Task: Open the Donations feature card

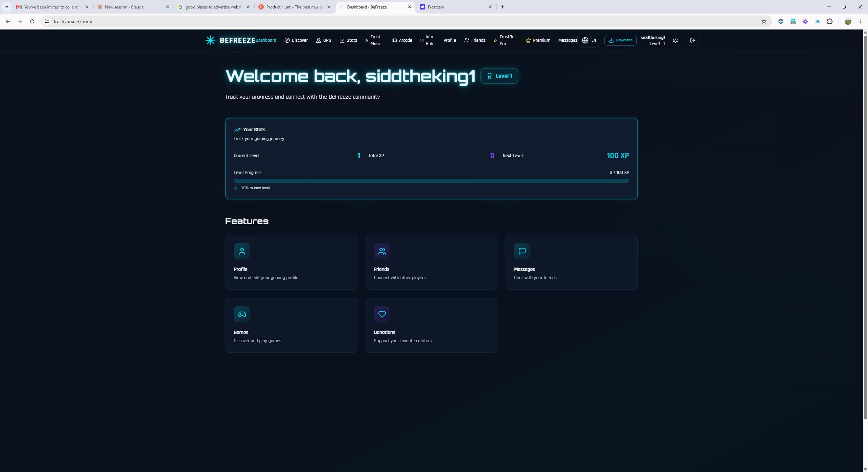Action: (431, 325)
